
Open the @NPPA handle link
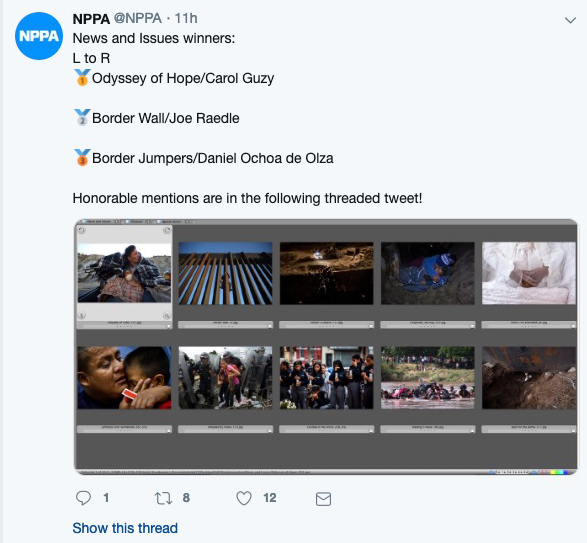coord(137,18)
